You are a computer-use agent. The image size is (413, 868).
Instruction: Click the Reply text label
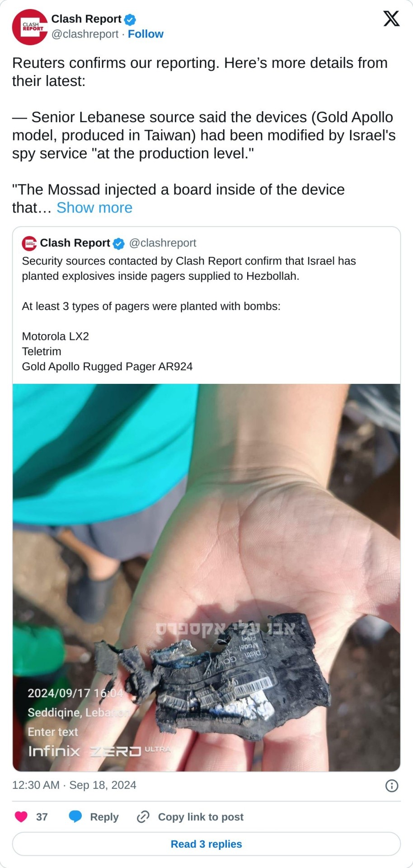[x=104, y=816]
